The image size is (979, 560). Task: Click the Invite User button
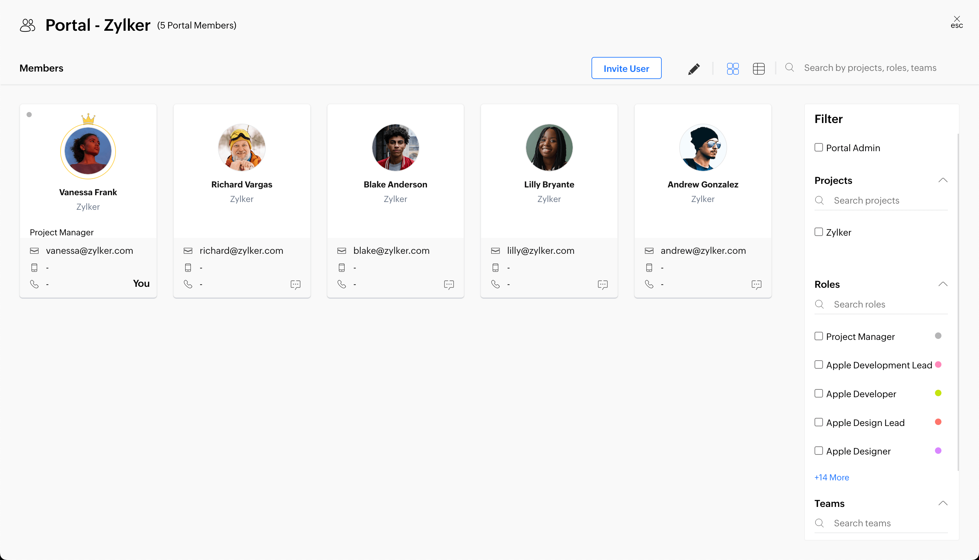626,68
